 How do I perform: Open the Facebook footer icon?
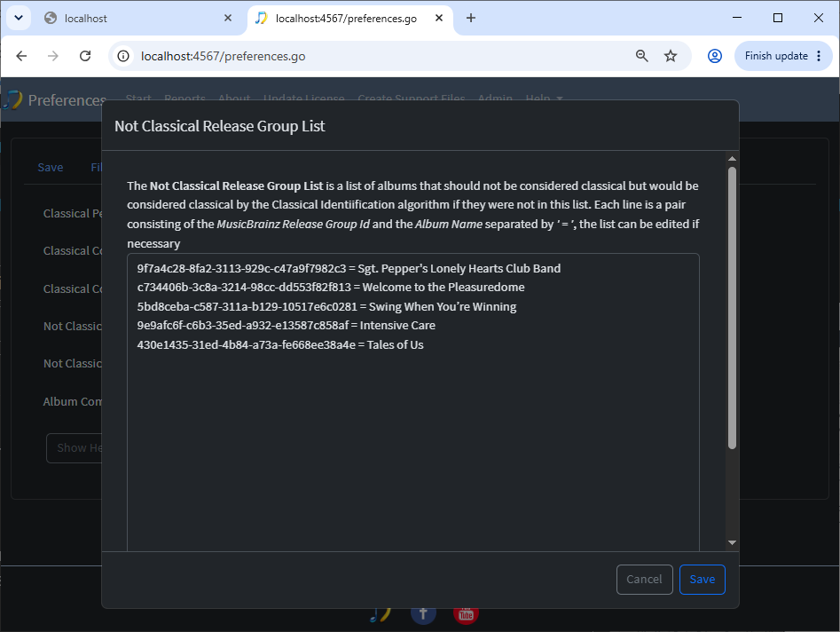coord(423,614)
